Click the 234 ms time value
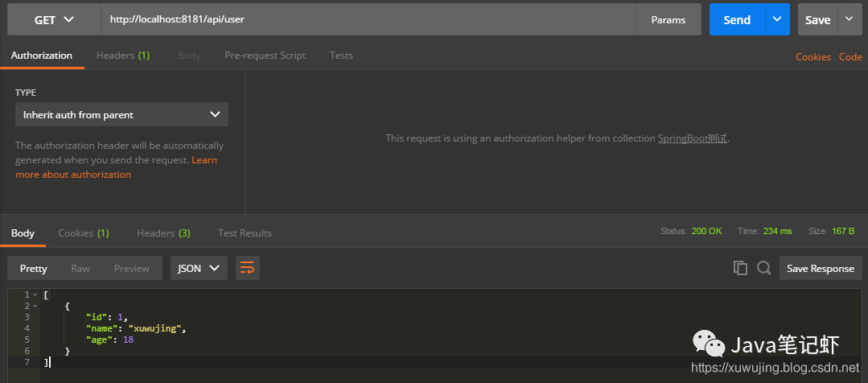Screen dimensions: 868x383 tap(777, 232)
